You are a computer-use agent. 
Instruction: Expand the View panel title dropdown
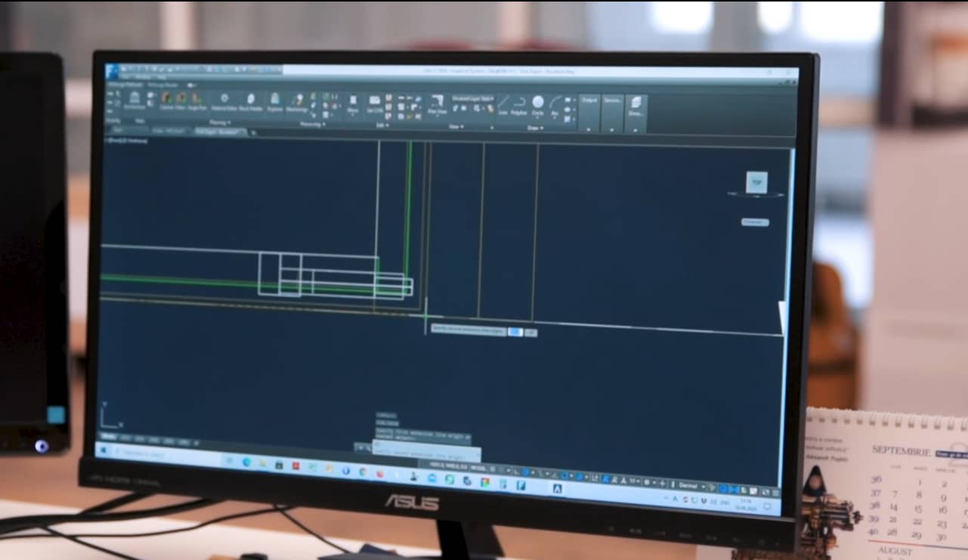(456, 126)
